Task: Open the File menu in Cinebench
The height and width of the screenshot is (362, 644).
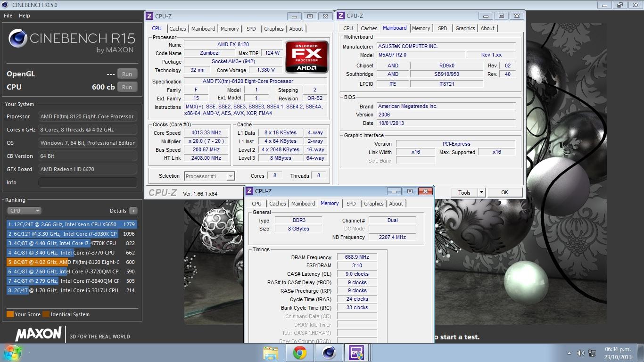Action: (8, 16)
